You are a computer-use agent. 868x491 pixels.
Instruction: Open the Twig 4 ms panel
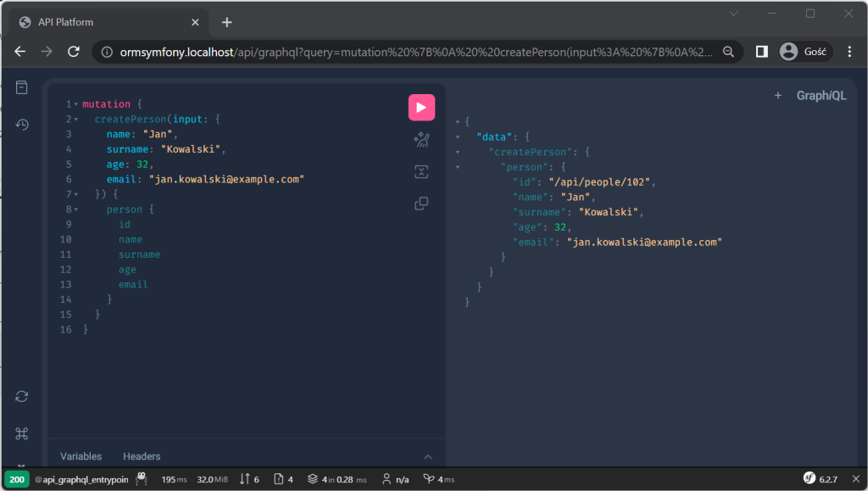coord(439,479)
